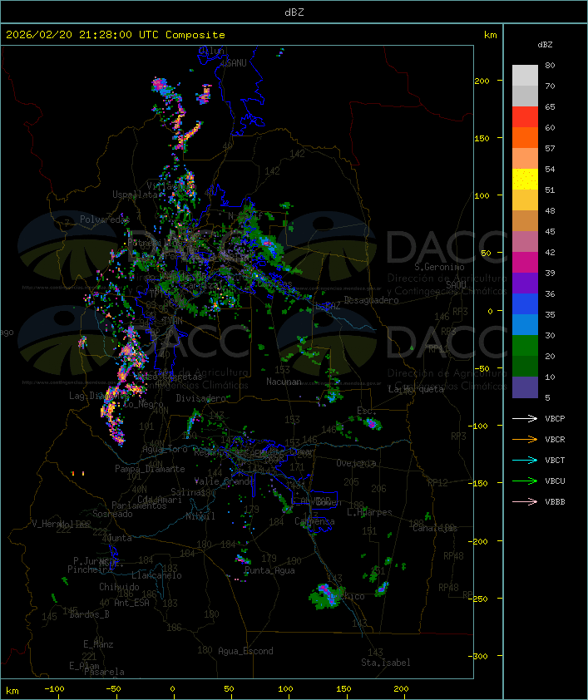Click the VBCR legend label
Viewport: 588px width, 700px height.
555,439
